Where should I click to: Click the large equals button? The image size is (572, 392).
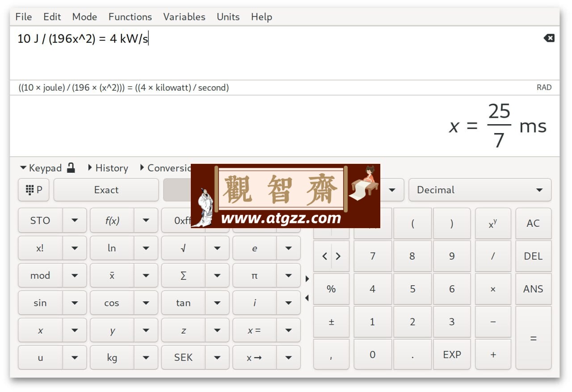point(533,338)
